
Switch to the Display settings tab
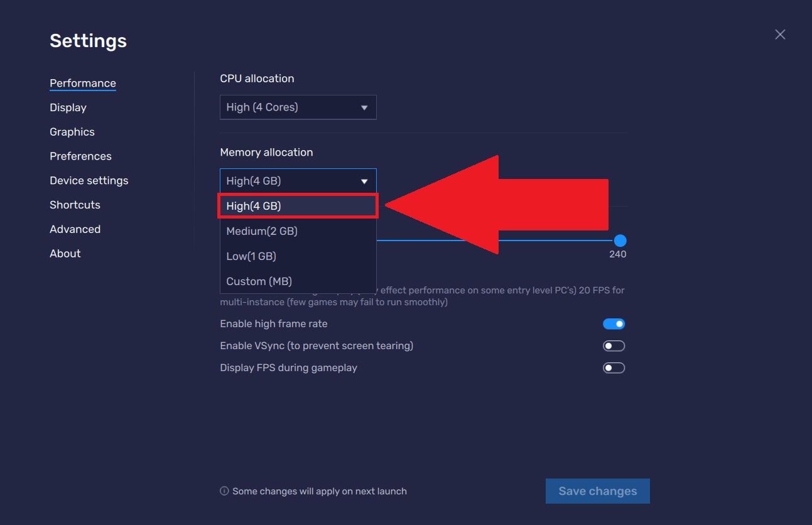[x=68, y=107]
